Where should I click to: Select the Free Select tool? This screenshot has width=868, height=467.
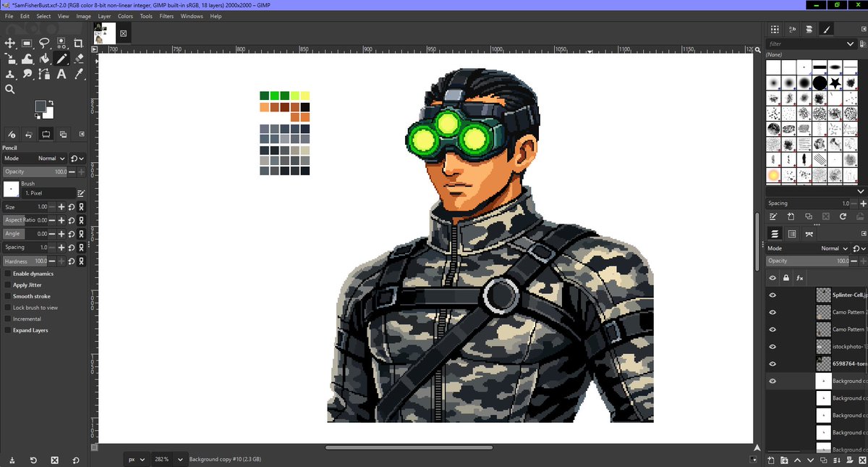[44, 43]
